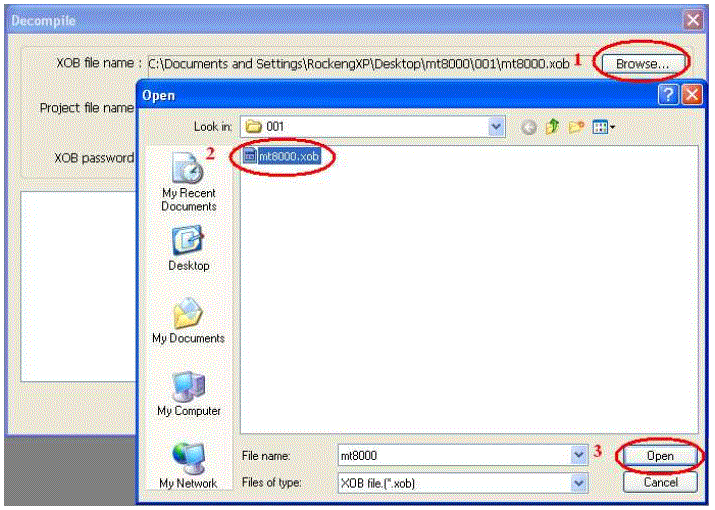Viewport: 715px width, 510px height.
Task: Close the Open dialog window
Action: [691, 95]
